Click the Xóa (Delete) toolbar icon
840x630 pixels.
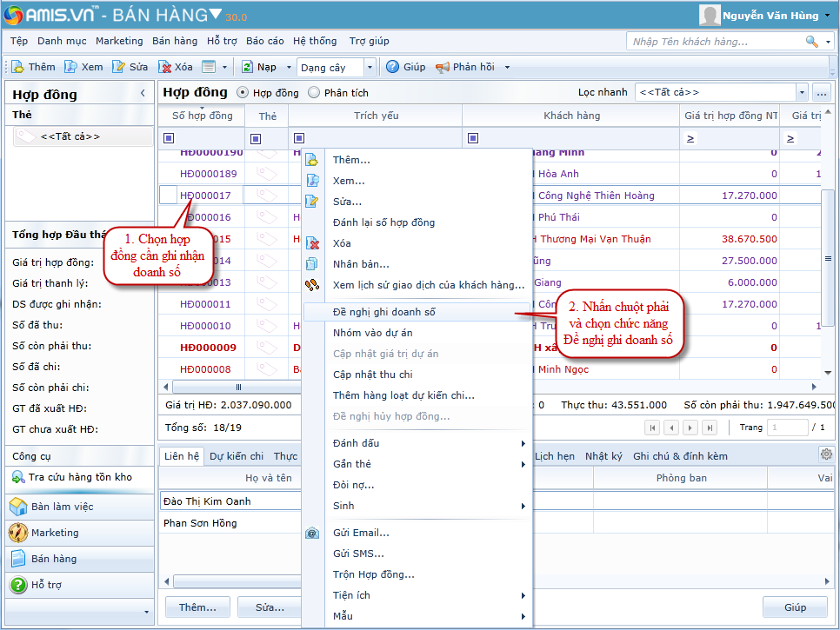click(x=164, y=67)
